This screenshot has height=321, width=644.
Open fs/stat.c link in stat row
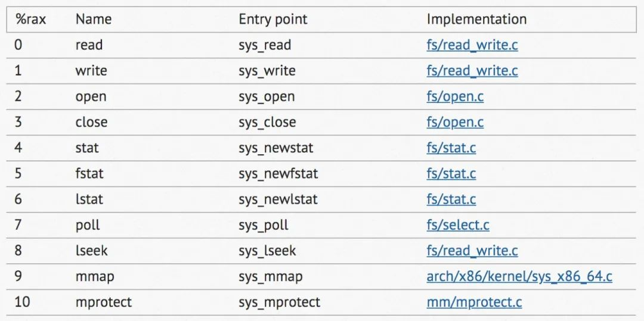pyautogui.click(x=451, y=148)
